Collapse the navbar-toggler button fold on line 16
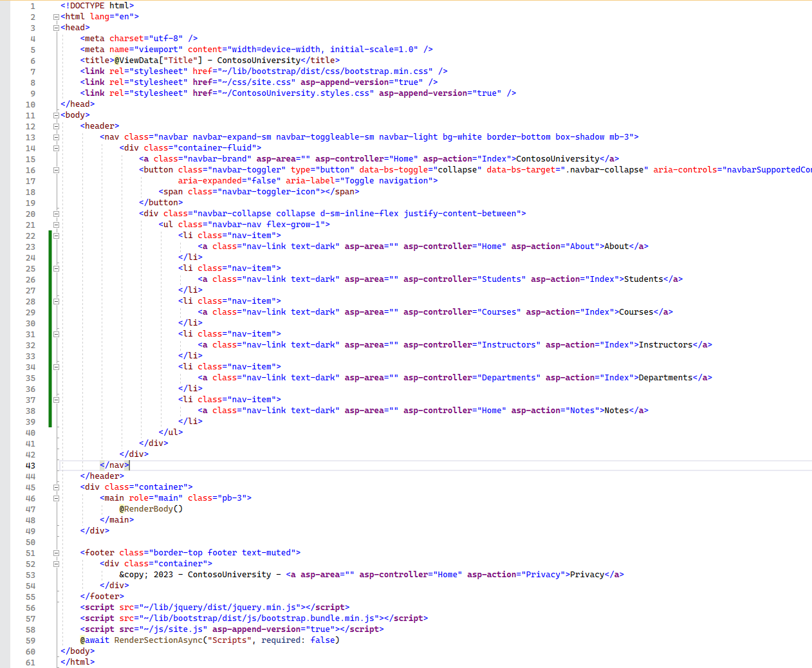Viewport: 812px width, 668px height. pyautogui.click(x=56, y=170)
